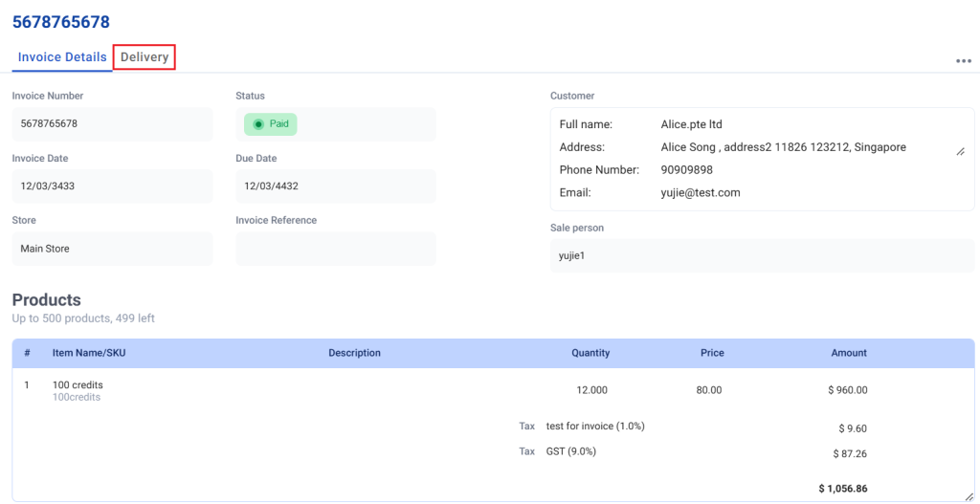This screenshot has height=504, width=980.
Task: Open the Due Date field
Action: pos(335,186)
